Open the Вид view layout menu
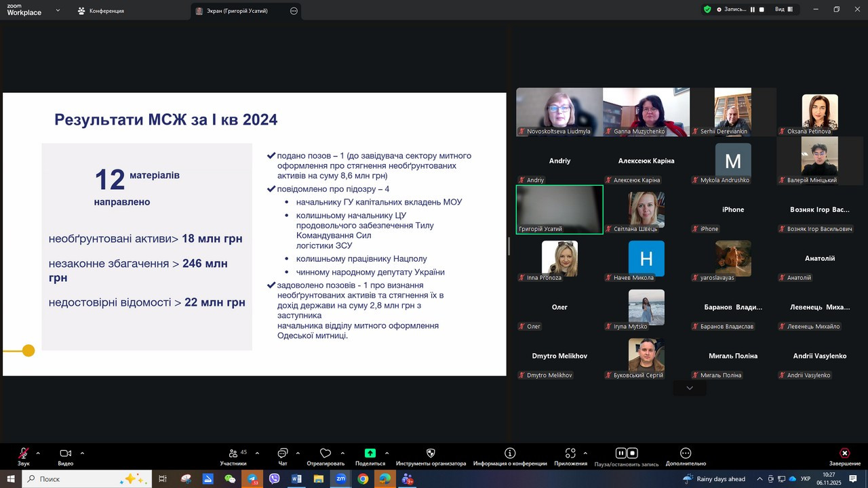Image resolution: width=868 pixels, height=488 pixels. [784, 9]
